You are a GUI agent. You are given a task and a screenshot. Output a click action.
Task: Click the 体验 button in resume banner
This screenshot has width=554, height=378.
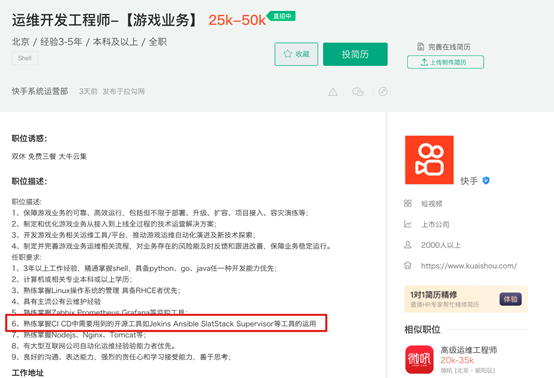coord(510,299)
